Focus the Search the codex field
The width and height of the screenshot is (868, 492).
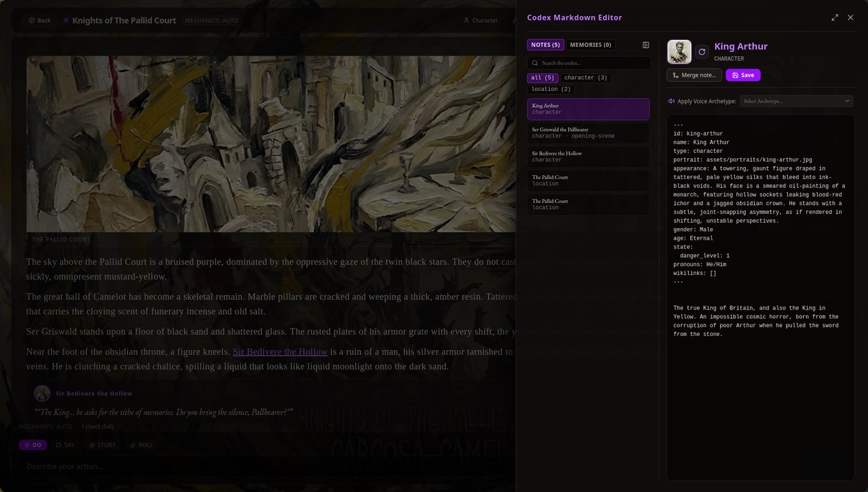(589, 63)
